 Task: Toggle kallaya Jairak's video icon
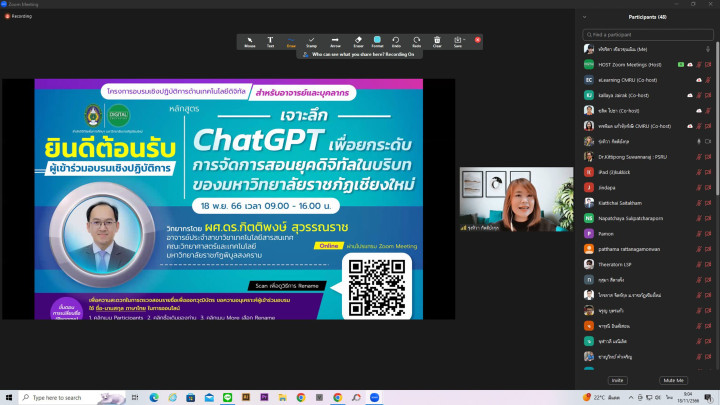coord(708,96)
